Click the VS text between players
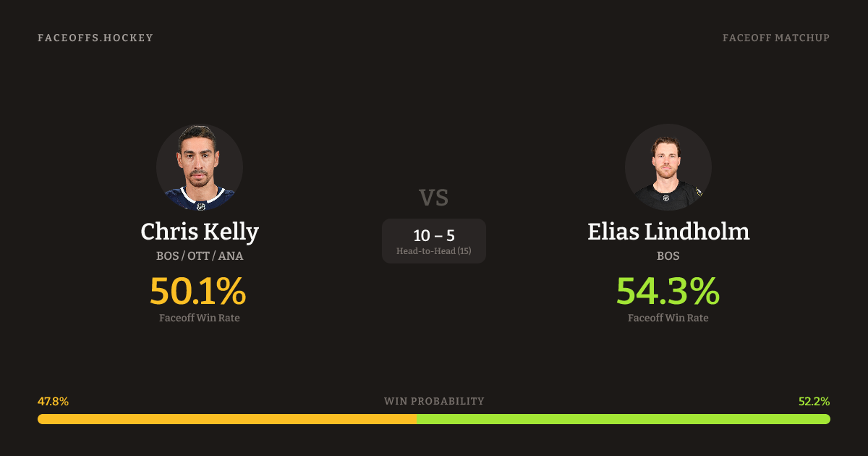This screenshot has width=868, height=456. (434, 197)
